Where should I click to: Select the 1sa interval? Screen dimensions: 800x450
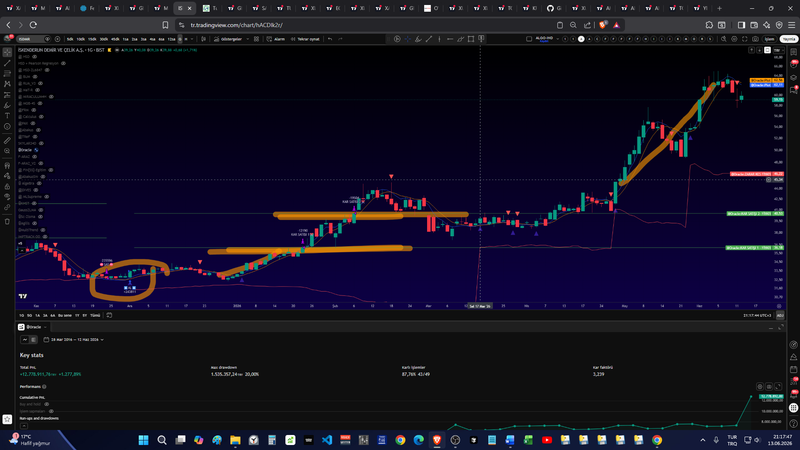coord(126,39)
